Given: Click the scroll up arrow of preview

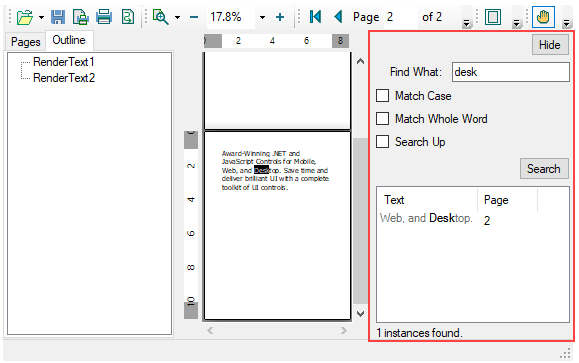Looking at the screenshot, I should (x=360, y=62).
